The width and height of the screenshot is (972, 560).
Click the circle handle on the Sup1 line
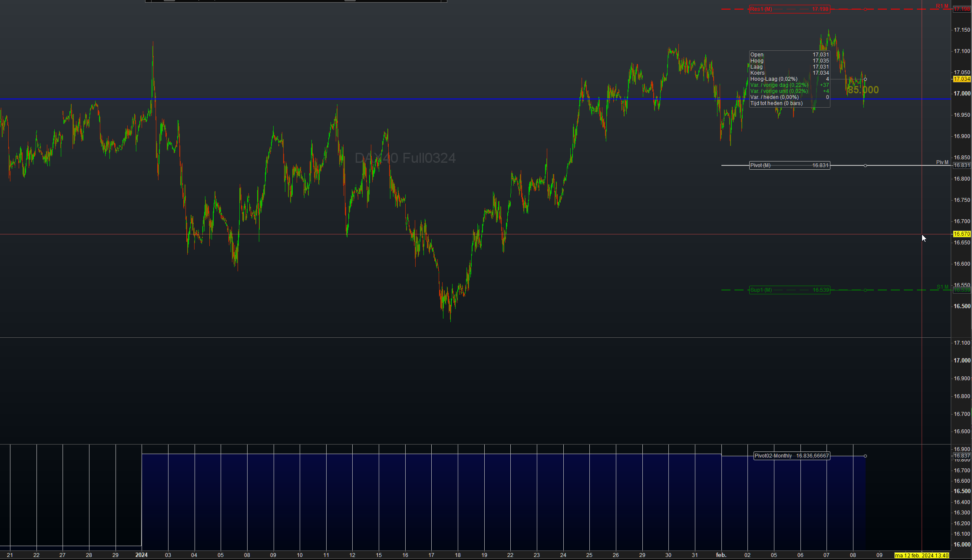(x=865, y=290)
